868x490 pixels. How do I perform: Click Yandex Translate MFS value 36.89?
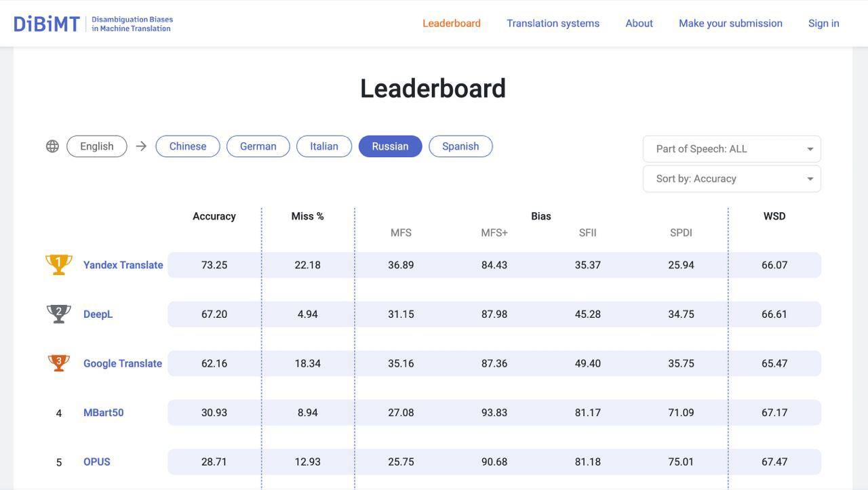[401, 265]
